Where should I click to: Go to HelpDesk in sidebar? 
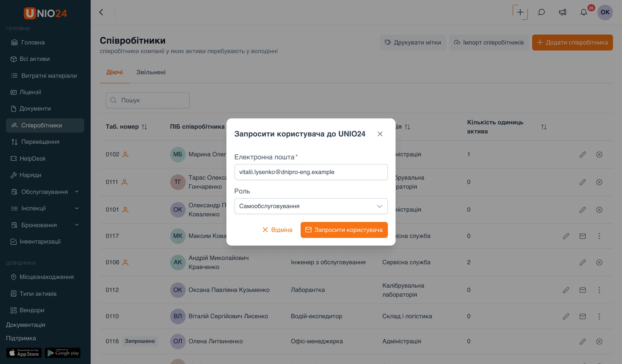45,158
